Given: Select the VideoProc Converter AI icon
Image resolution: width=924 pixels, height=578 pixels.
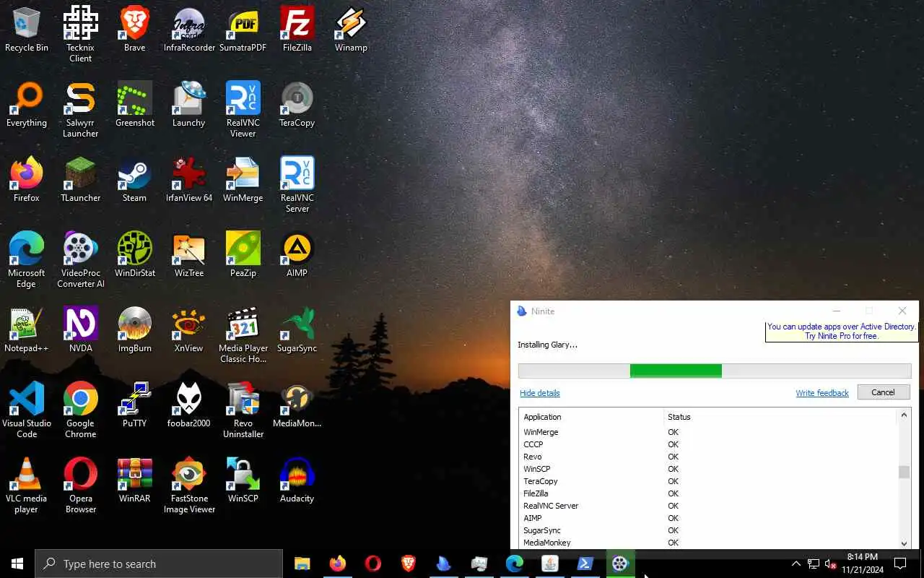Looking at the screenshot, I should (x=80, y=259).
